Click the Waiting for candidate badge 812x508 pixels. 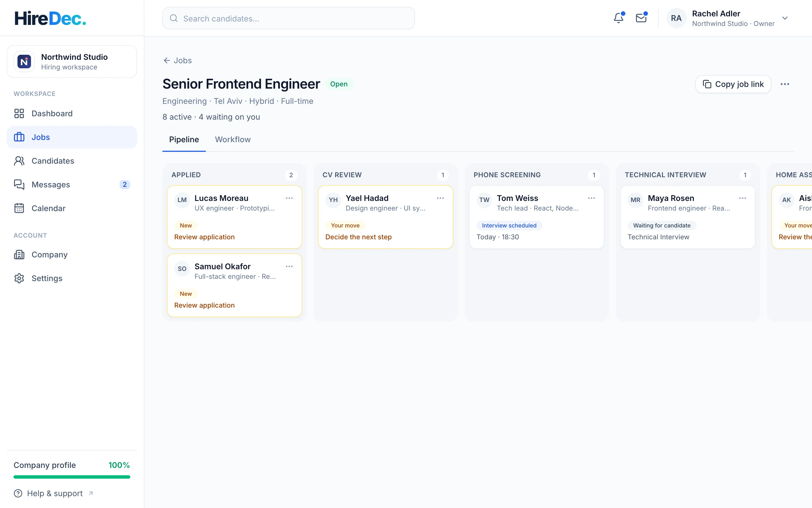click(662, 225)
